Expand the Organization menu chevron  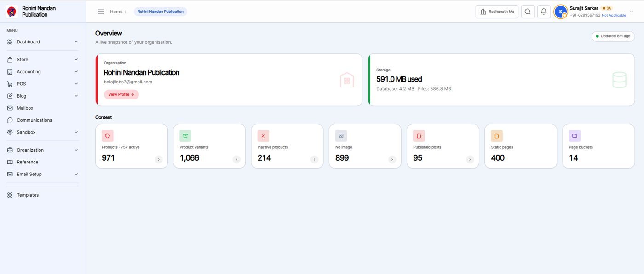tap(76, 150)
